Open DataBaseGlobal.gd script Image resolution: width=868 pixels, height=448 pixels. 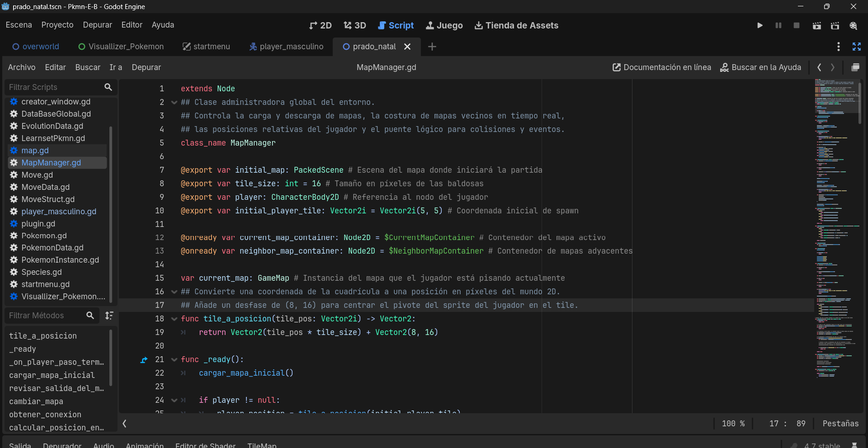[56, 114]
